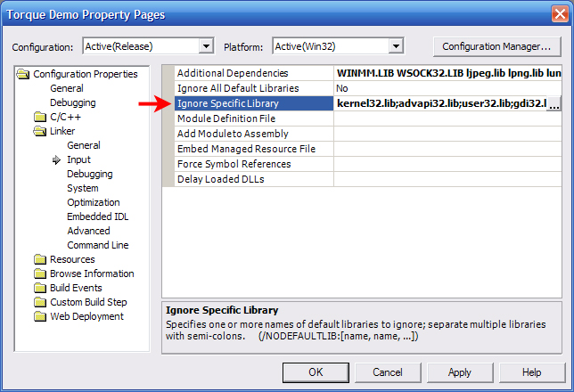Viewport: 574px width, 392px height.
Task: Select General under Linker
Action: click(x=84, y=146)
